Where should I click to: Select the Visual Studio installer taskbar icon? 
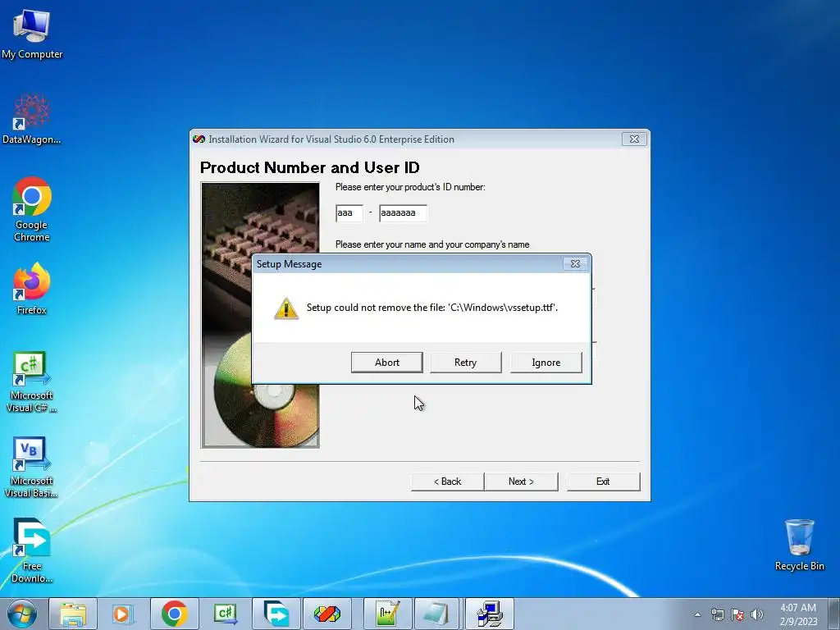point(326,614)
